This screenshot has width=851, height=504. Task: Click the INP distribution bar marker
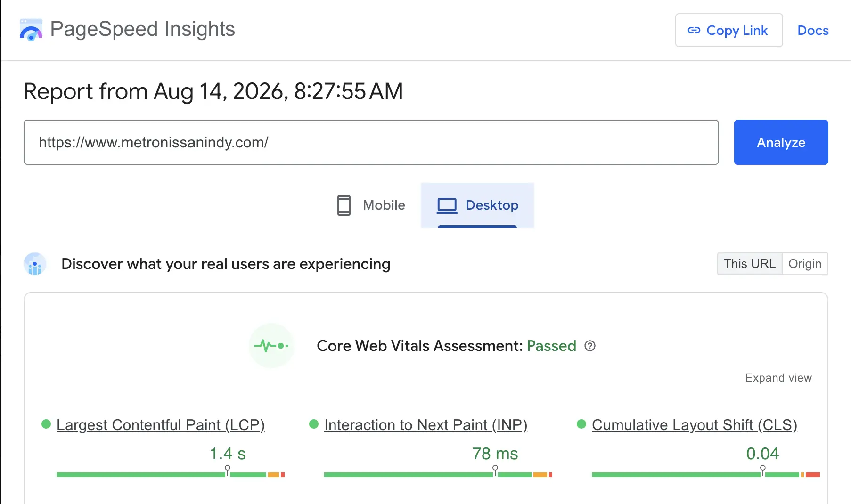495,471
